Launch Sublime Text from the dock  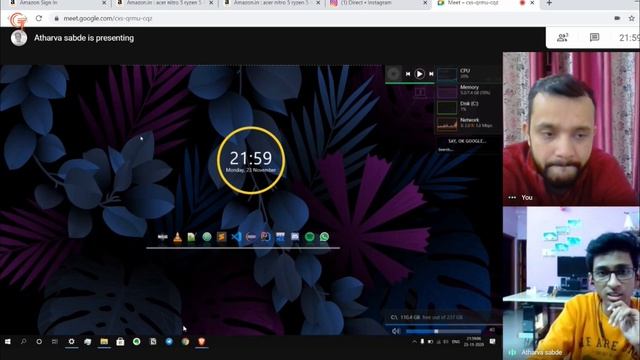coord(222,237)
